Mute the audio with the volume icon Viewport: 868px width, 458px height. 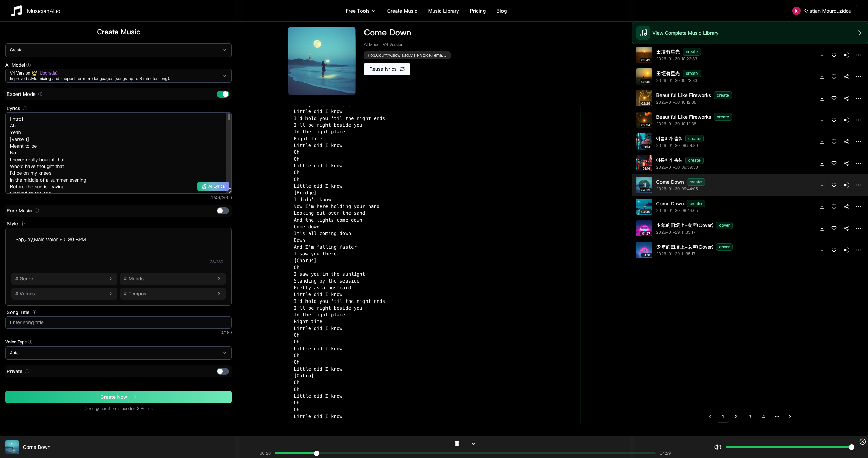coord(717,447)
